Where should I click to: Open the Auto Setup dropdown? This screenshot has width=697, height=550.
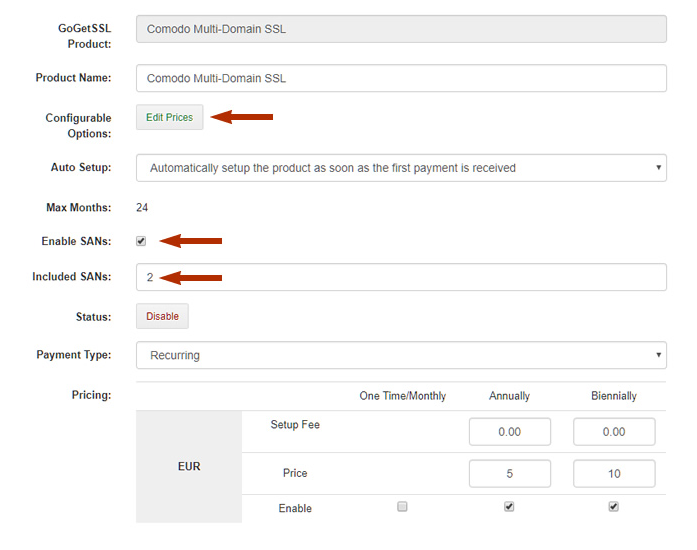(401, 168)
